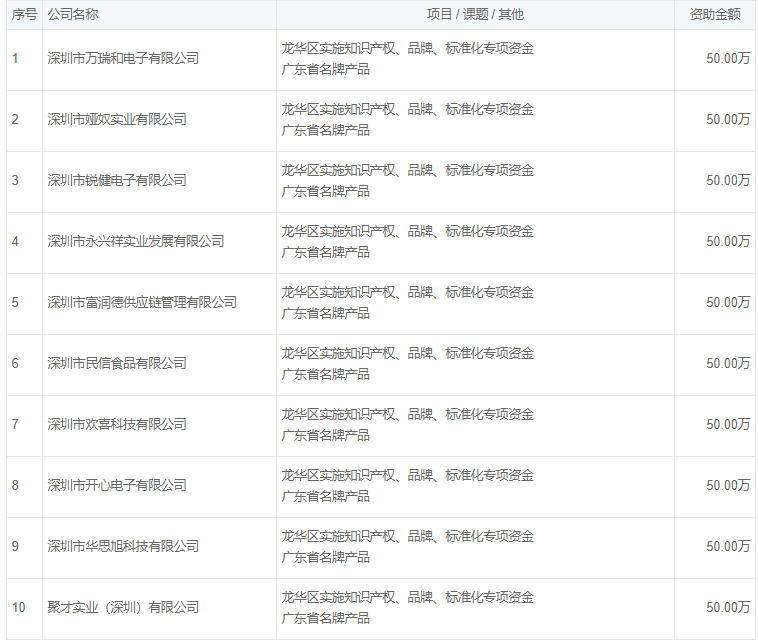
Task: Click the serial number 5 cell
Action: tap(15, 303)
